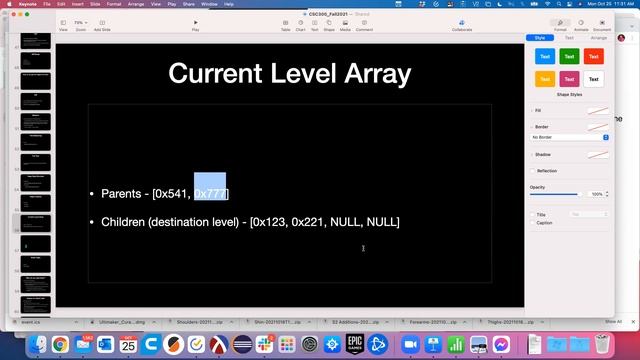The image size is (640, 360).
Task: Open the Document inspector
Action: pyautogui.click(x=602, y=25)
